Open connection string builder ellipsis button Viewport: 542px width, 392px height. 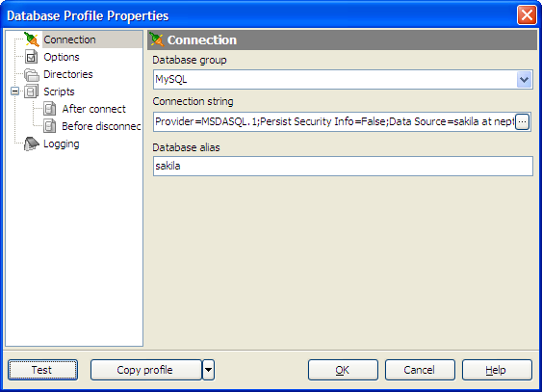pos(522,121)
